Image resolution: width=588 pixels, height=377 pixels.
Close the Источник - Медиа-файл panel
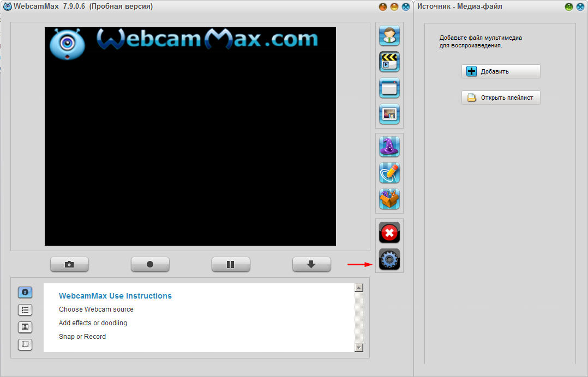580,7
